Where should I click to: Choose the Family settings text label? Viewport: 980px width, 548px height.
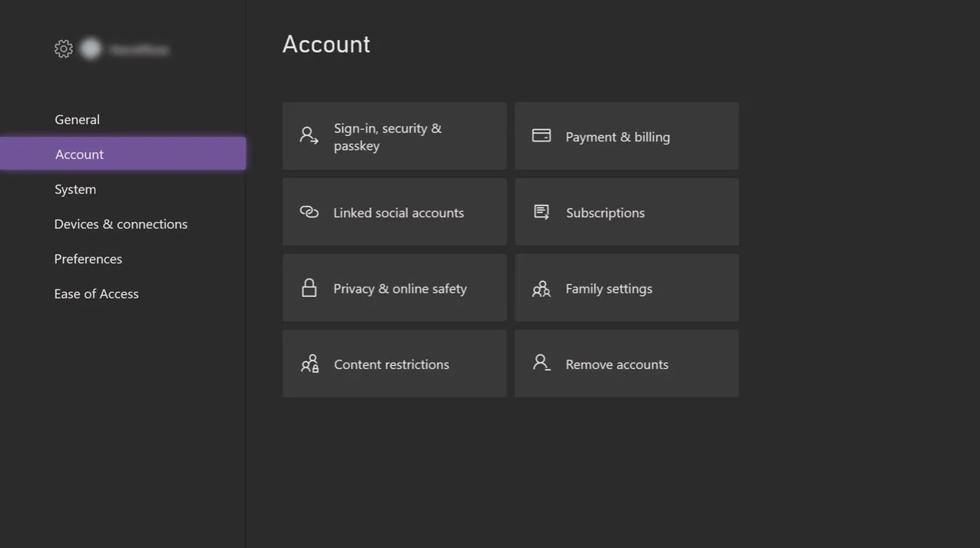[608, 288]
